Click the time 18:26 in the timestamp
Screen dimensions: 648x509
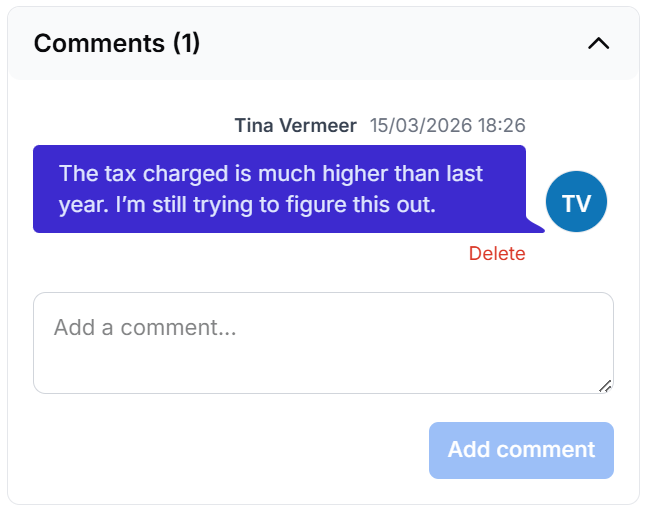pos(501,126)
